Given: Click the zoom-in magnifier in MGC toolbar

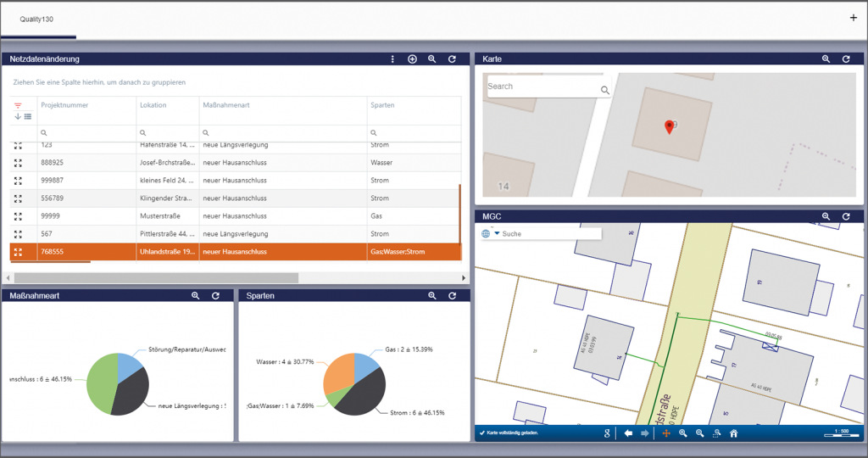Looking at the screenshot, I should (x=683, y=433).
